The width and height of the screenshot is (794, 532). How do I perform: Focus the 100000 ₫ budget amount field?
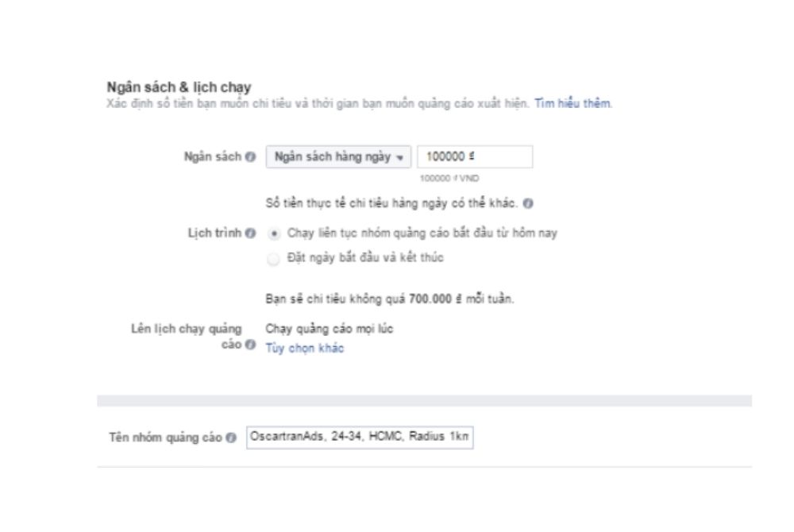475,157
